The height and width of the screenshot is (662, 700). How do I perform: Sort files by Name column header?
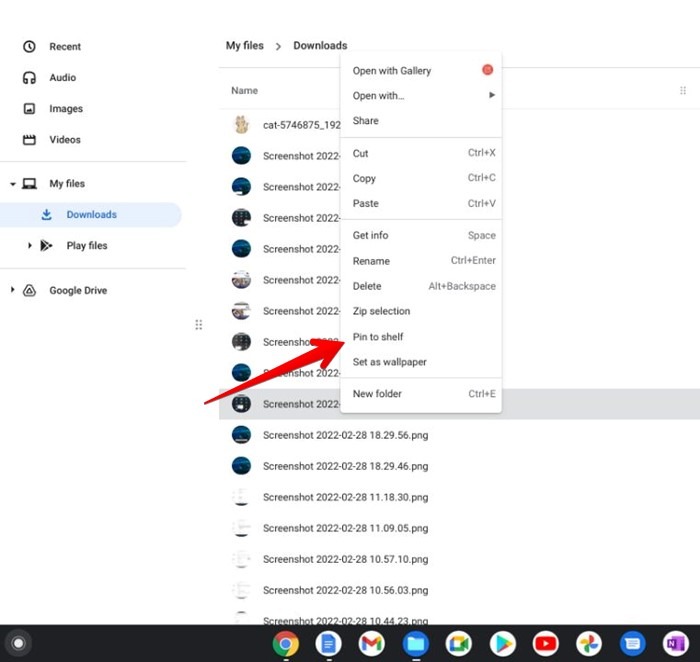pos(244,91)
